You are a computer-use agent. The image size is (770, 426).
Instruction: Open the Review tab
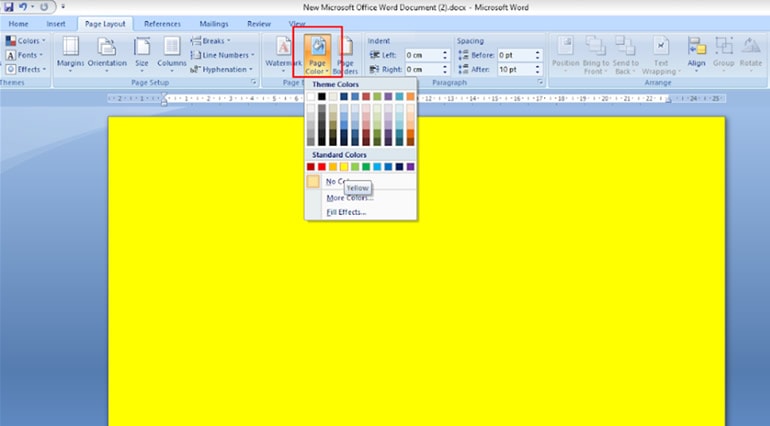(259, 24)
